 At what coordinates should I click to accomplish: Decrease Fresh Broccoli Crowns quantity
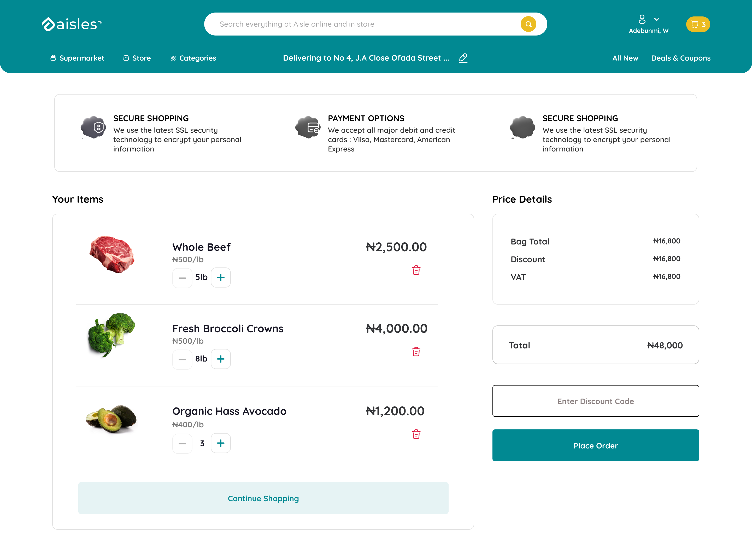(182, 359)
